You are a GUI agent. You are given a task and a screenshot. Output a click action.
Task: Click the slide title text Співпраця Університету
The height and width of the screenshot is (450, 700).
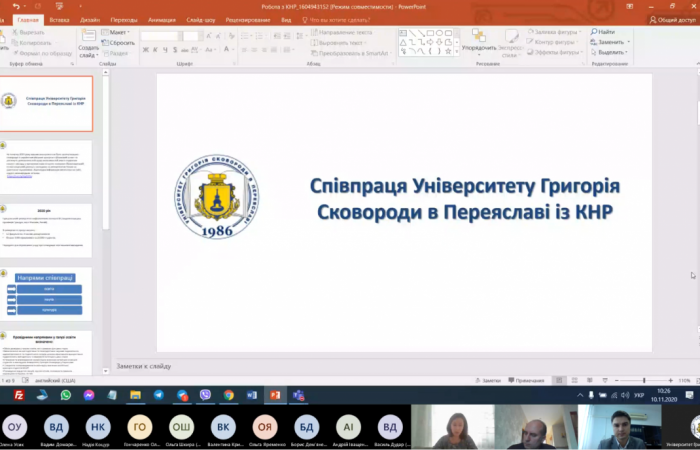point(465,199)
